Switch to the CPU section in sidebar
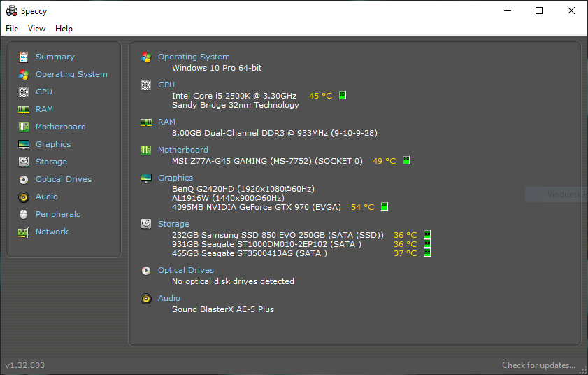Screen dimensions: 588x375 44,92
